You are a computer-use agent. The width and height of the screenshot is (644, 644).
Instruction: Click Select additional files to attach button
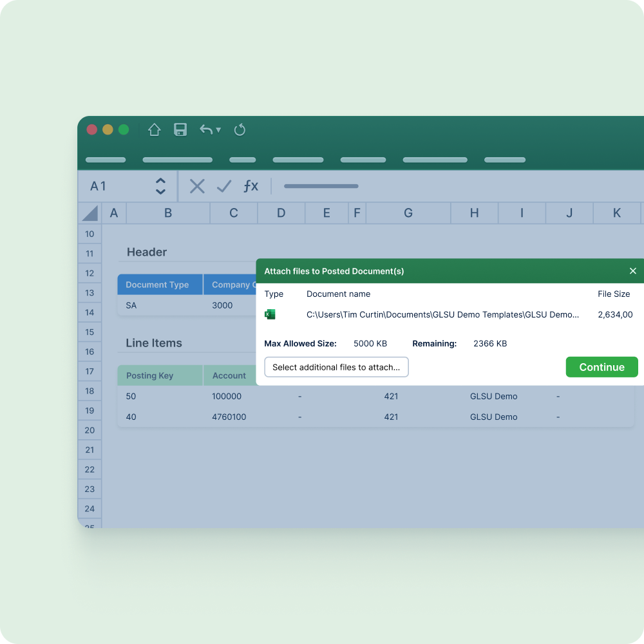click(x=336, y=367)
